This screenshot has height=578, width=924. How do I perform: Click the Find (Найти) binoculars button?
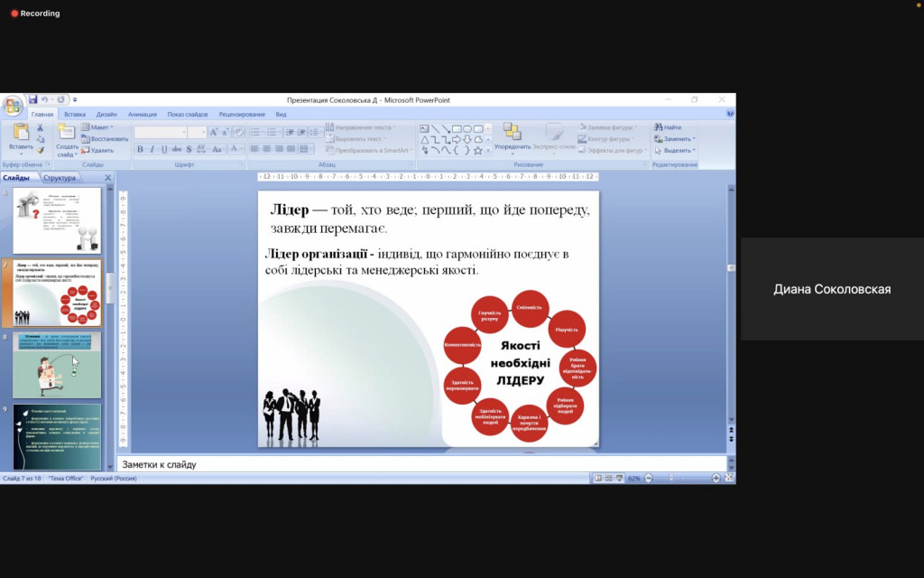tap(669, 127)
